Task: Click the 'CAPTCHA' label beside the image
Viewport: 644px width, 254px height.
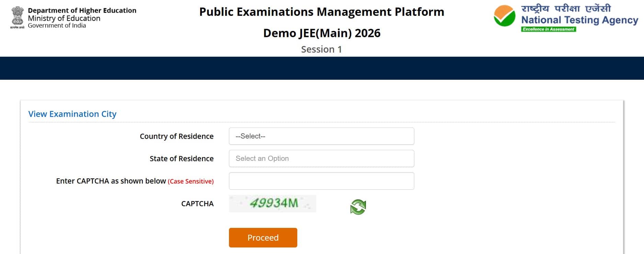Action: [197, 203]
